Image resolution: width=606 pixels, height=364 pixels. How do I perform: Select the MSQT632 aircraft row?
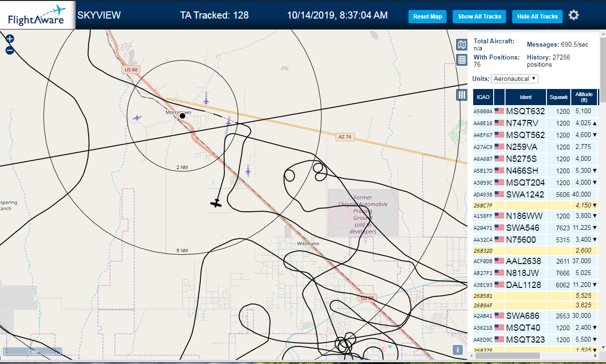pyautogui.click(x=536, y=111)
